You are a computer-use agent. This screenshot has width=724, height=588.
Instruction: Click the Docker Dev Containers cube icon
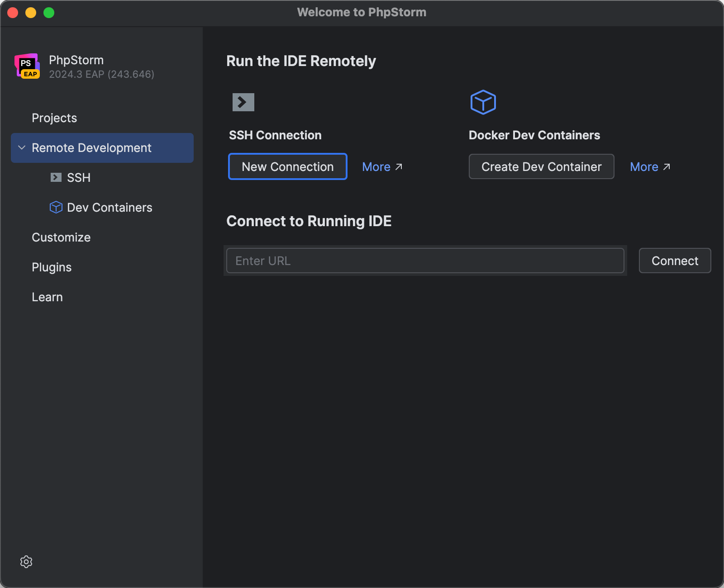483,102
